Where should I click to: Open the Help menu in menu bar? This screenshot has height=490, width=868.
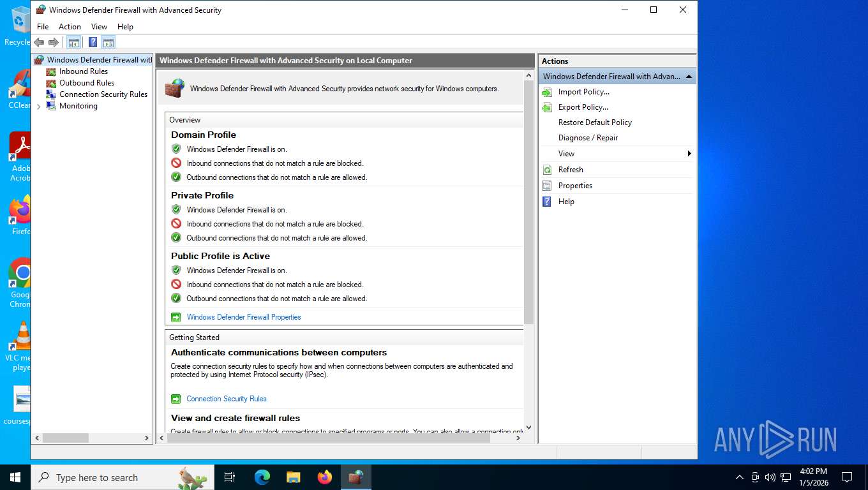click(126, 27)
